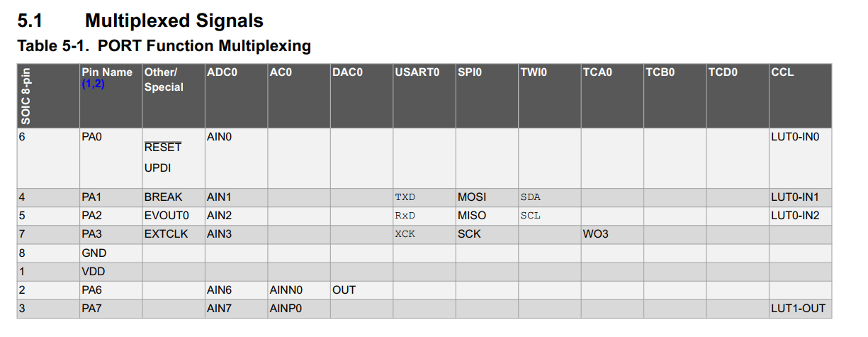The image size is (868, 337).
Task: Select the UPDI cell text
Action: [158, 168]
